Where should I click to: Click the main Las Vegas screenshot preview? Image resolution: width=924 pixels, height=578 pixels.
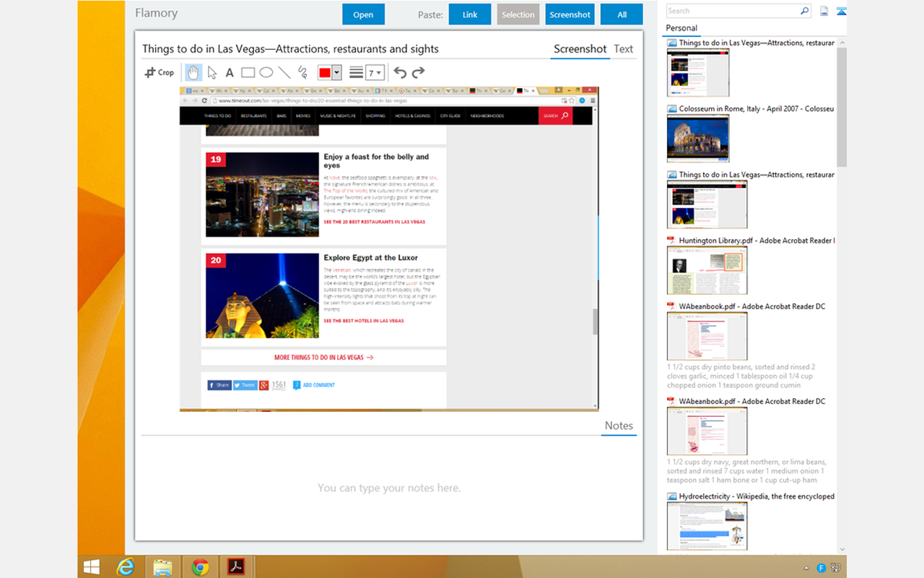point(389,249)
